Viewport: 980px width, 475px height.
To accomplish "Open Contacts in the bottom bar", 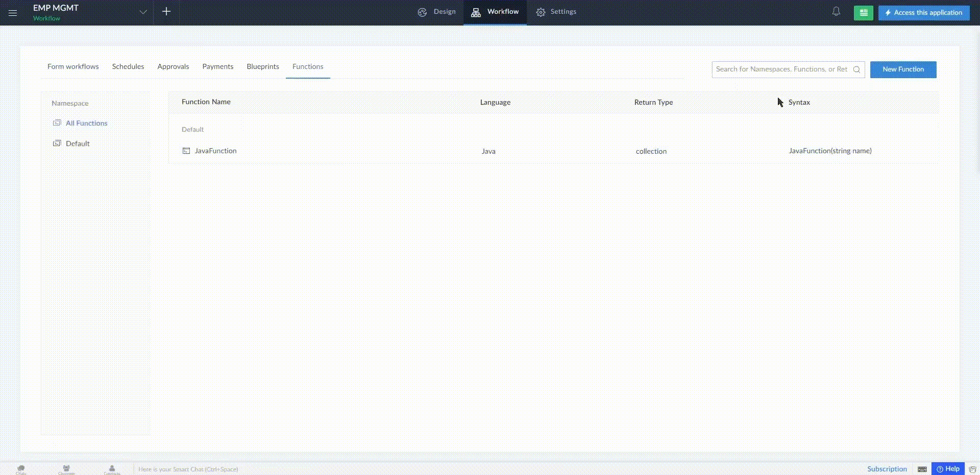I will point(112,469).
